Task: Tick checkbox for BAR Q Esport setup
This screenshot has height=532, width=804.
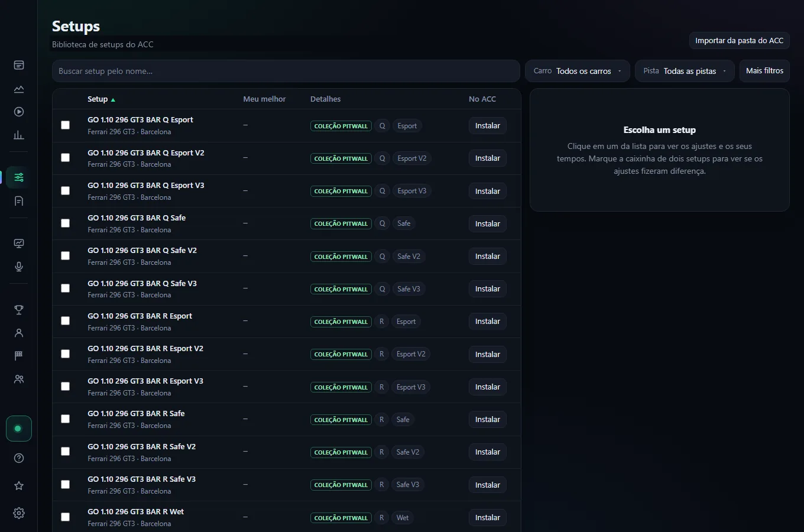Action: [x=65, y=125]
